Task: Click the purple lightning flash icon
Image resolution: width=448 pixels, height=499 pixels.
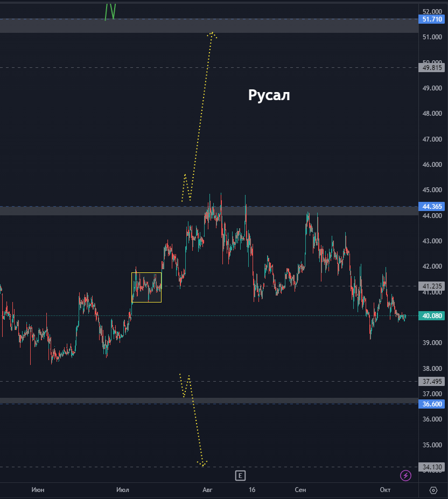Action: [x=405, y=476]
